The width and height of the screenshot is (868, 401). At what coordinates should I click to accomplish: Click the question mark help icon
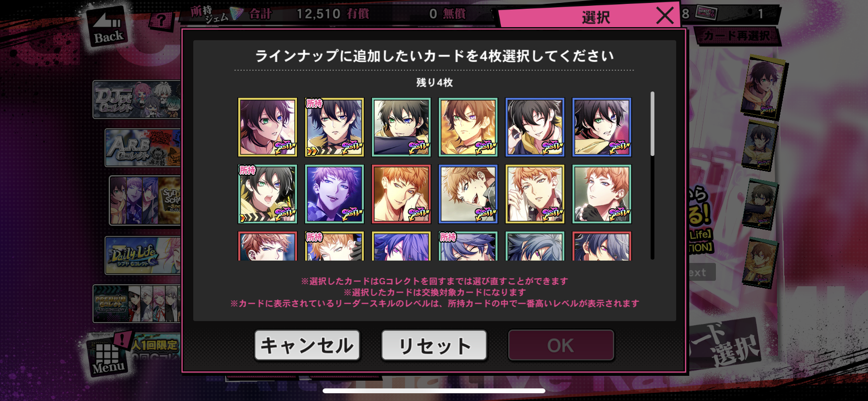(161, 21)
